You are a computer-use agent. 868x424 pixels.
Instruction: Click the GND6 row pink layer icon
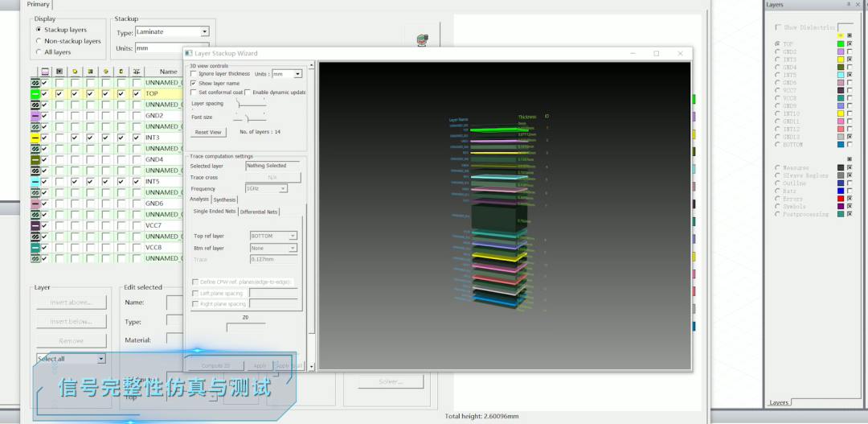click(x=35, y=204)
